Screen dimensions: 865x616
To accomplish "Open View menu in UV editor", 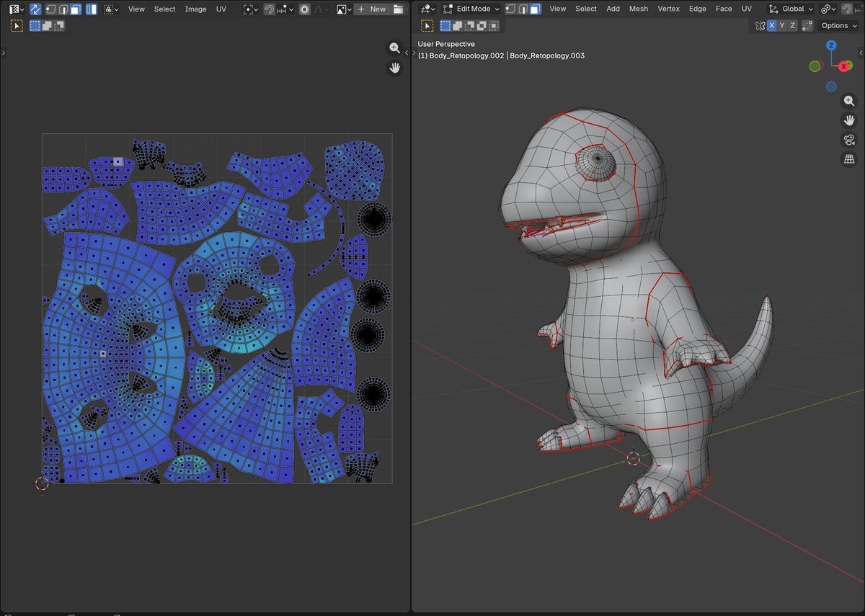I will [136, 9].
